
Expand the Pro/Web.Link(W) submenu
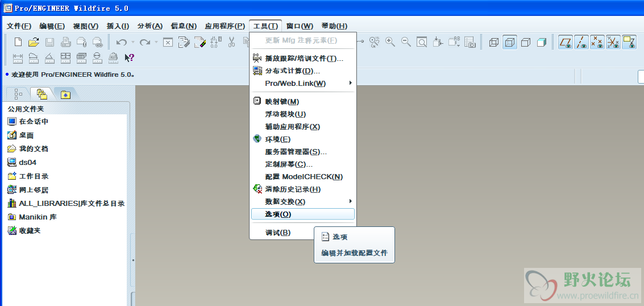[302, 84]
